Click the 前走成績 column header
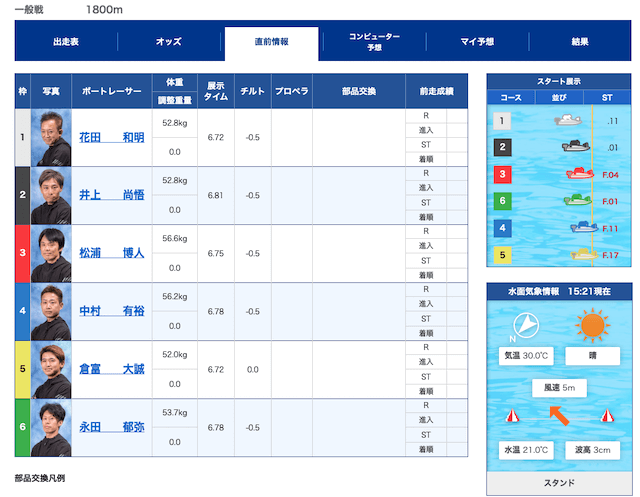The image size is (640, 497). coord(437,91)
